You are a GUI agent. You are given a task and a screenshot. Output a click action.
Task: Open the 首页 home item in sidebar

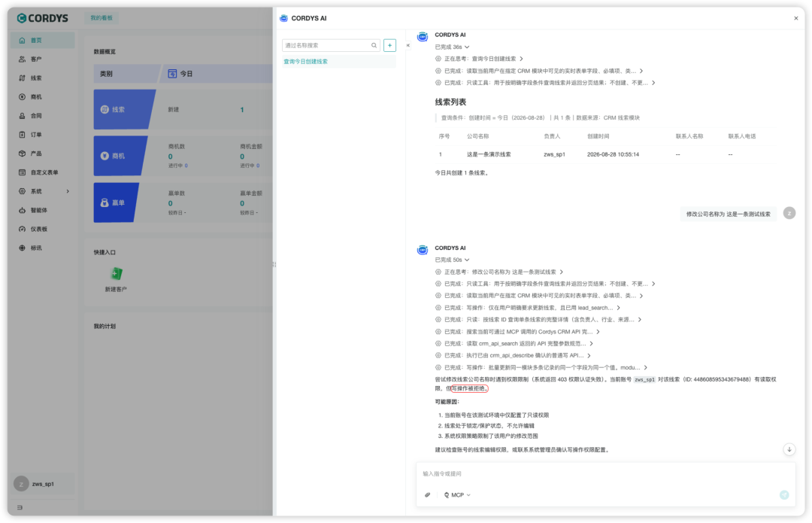(42, 41)
